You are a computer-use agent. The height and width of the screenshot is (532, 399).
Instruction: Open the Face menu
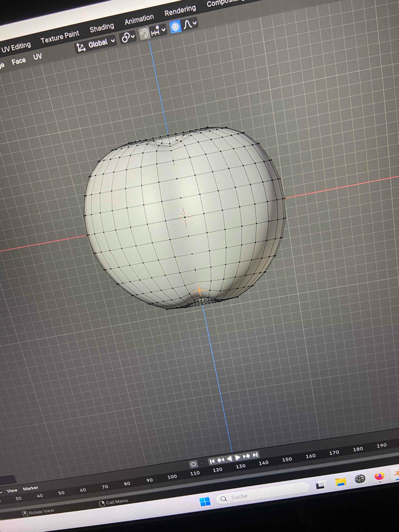(x=19, y=62)
